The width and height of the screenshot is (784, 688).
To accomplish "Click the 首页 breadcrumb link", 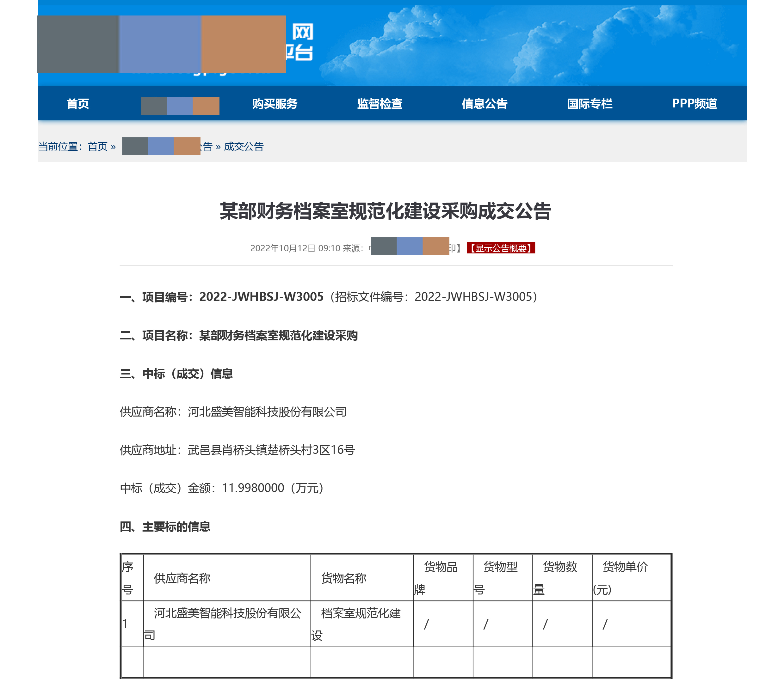I will [x=97, y=146].
